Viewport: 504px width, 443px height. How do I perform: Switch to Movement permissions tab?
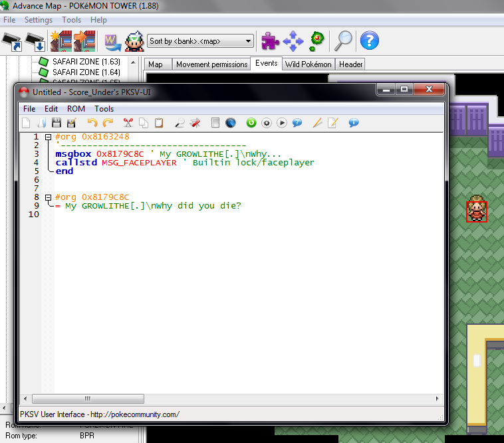tap(212, 64)
